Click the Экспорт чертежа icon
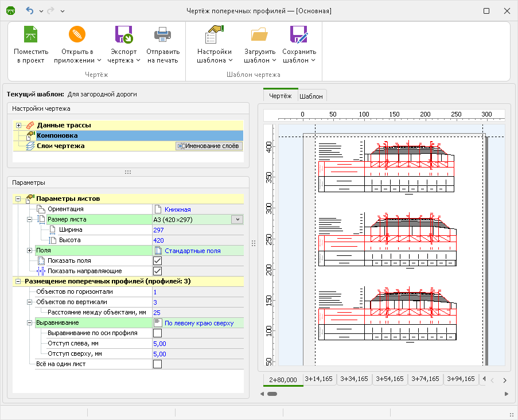 [124, 36]
